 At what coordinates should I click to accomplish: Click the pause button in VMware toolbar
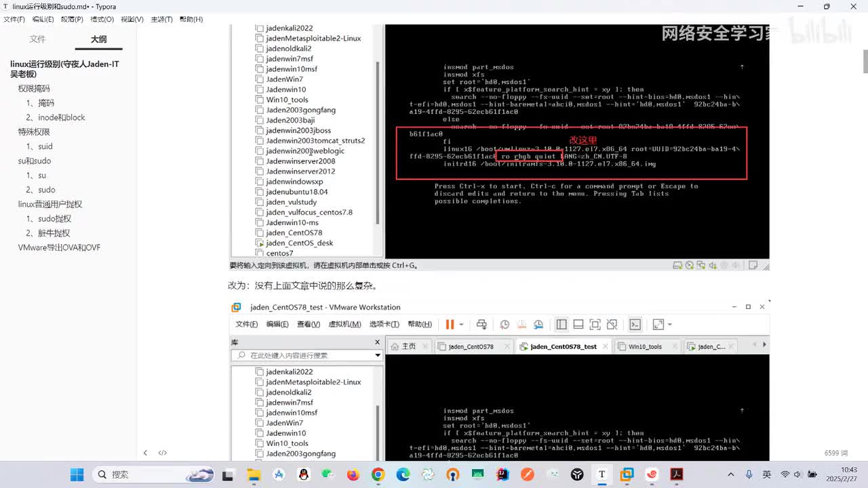450,325
